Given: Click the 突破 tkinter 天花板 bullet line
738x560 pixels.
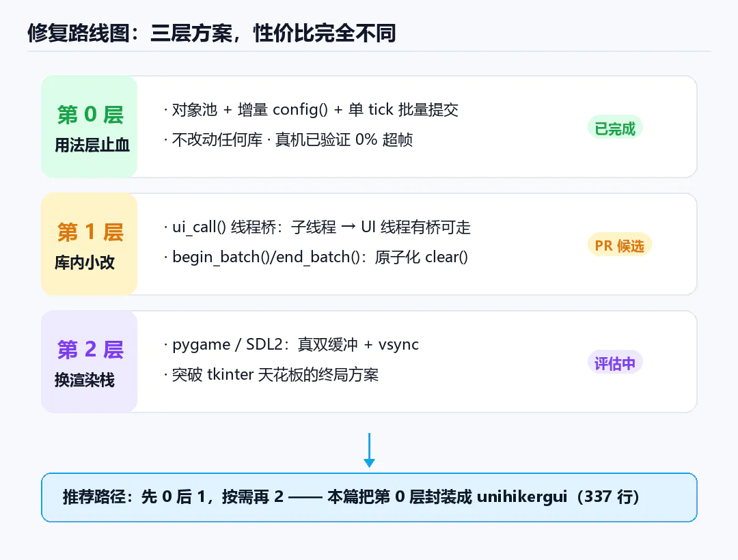Looking at the screenshot, I should [x=271, y=375].
